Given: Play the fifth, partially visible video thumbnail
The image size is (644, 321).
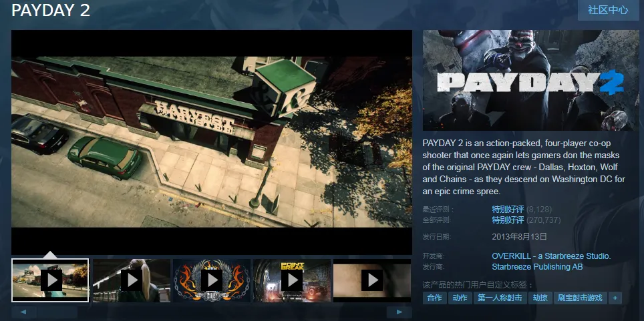Looking at the screenshot, I should pos(371,280).
